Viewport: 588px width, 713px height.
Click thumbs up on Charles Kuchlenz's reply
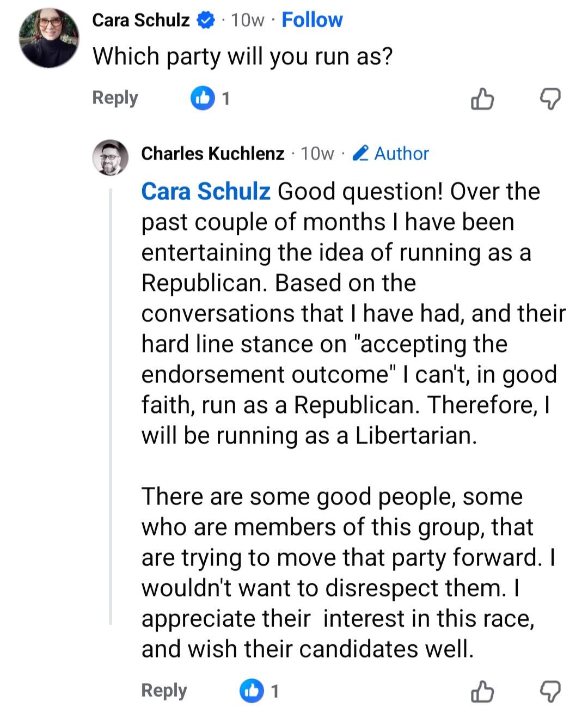coord(482,692)
